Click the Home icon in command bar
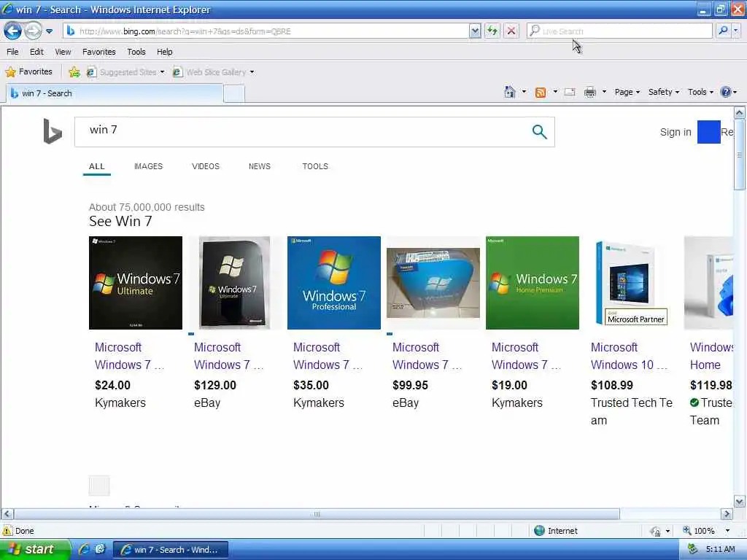This screenshot has height=560, width=747. click(510, 92)
